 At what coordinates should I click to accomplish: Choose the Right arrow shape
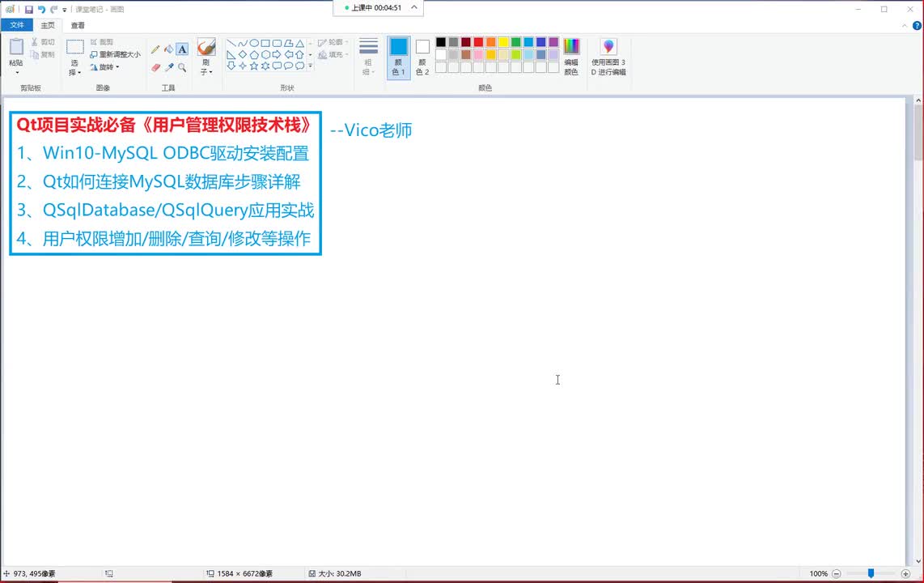(277, 54)
